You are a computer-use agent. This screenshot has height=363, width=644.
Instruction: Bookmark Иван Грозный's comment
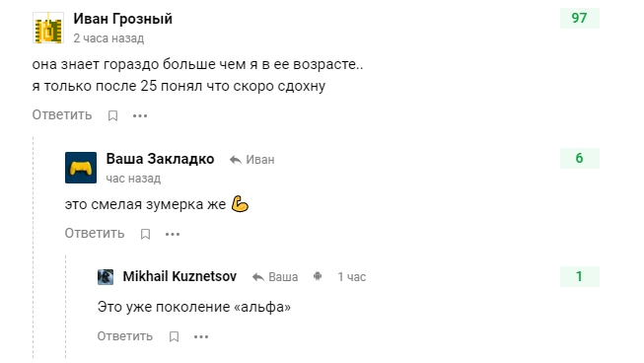click(113, 115)
